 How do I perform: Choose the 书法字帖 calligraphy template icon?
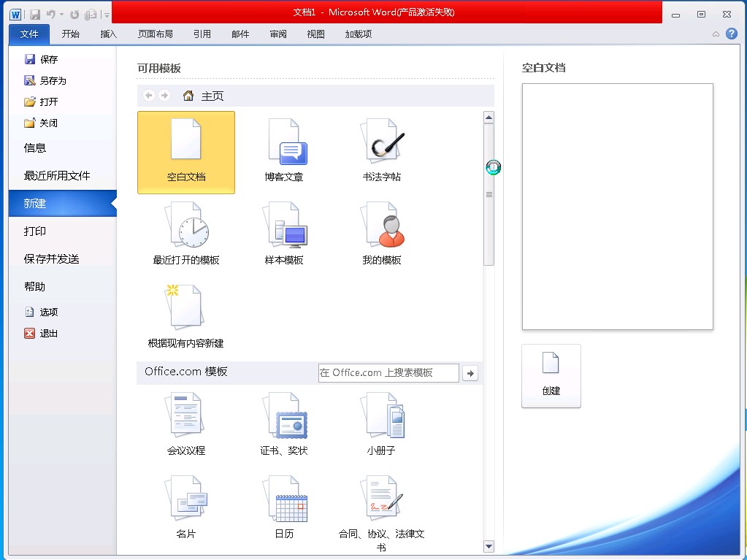382,151
